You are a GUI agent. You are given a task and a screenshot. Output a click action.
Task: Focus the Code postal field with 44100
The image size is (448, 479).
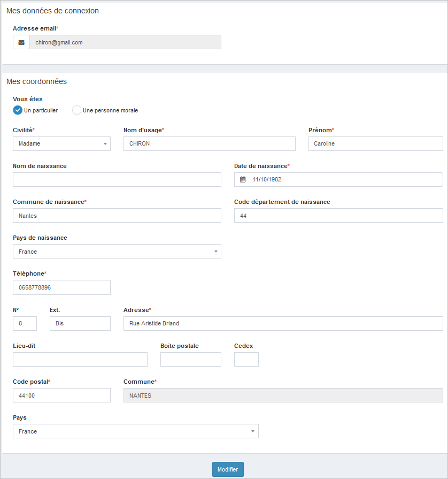[61, 396]
